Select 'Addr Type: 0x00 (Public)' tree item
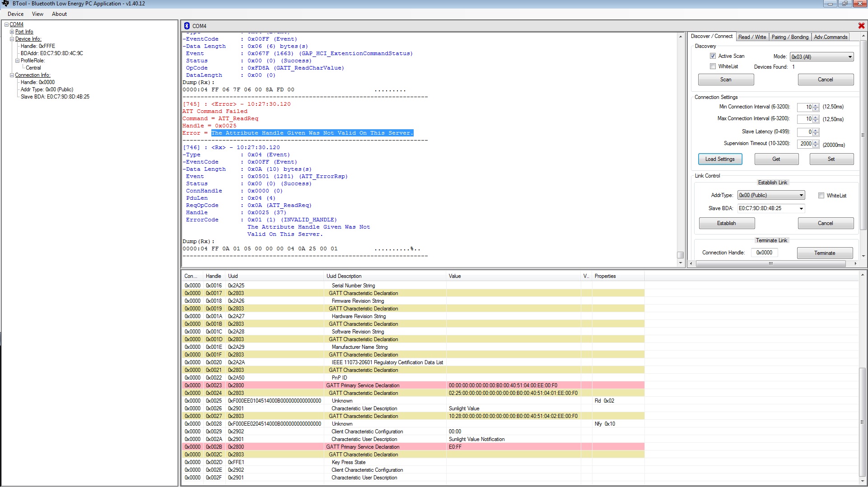Image resolution: width=868 pixels, height=488 pixels. 47,89
